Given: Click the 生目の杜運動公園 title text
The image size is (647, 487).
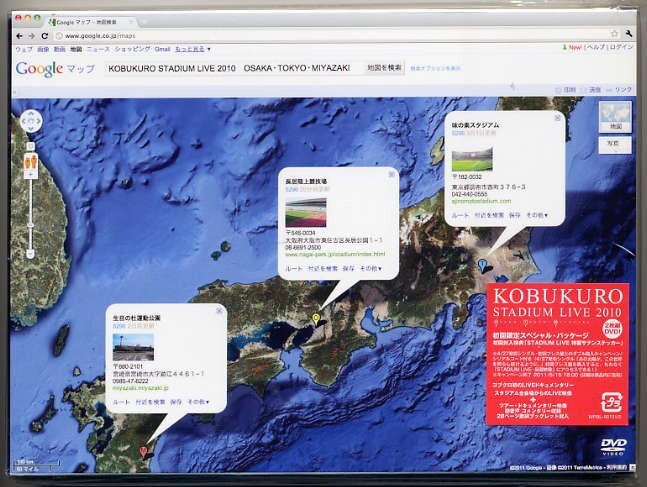Looking at the screenshot, I should point(137,318).
